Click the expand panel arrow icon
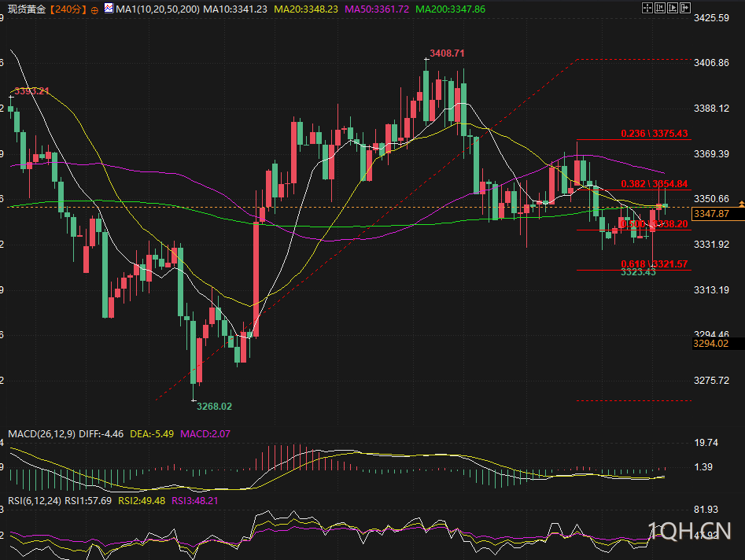Viewport: 745px width, 560px height. 685,8
